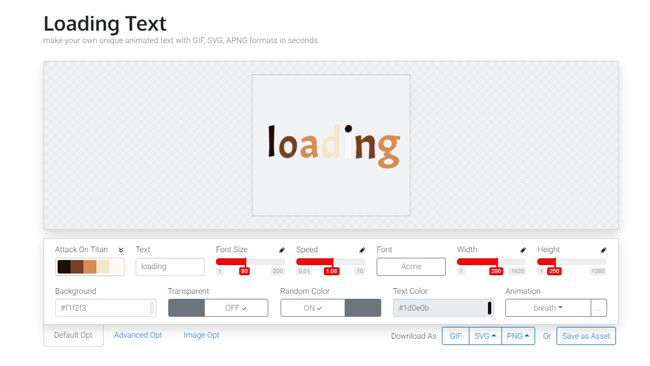Click the Speed value badge 1.00
Image resolution: width=650 pixels, height=366 pixels.
(332, 271)
